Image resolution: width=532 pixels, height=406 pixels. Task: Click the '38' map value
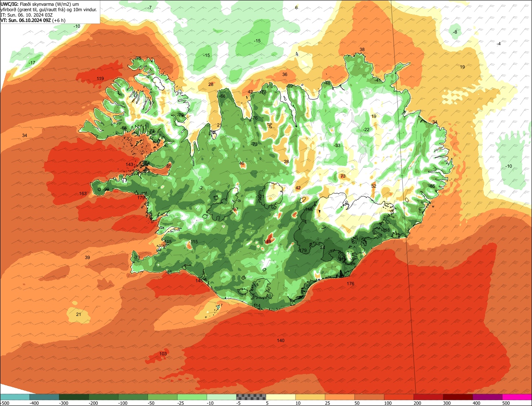click(x=362, y=50)
